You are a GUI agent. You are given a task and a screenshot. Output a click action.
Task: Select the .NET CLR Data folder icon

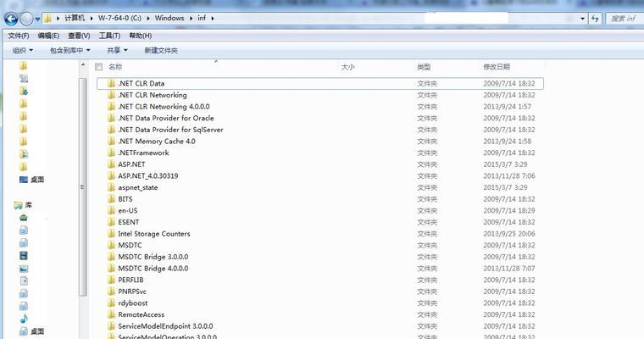point(111,83)
